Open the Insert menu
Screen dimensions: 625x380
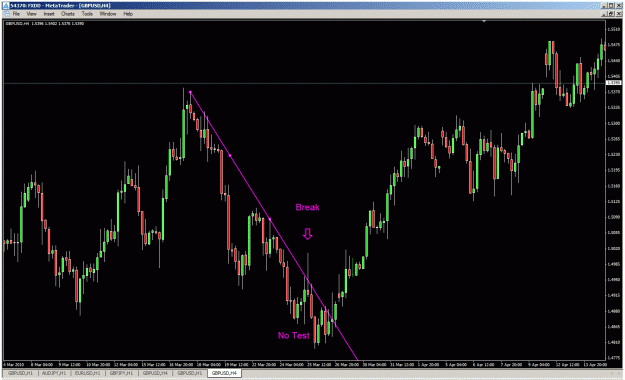click(49, 14)
